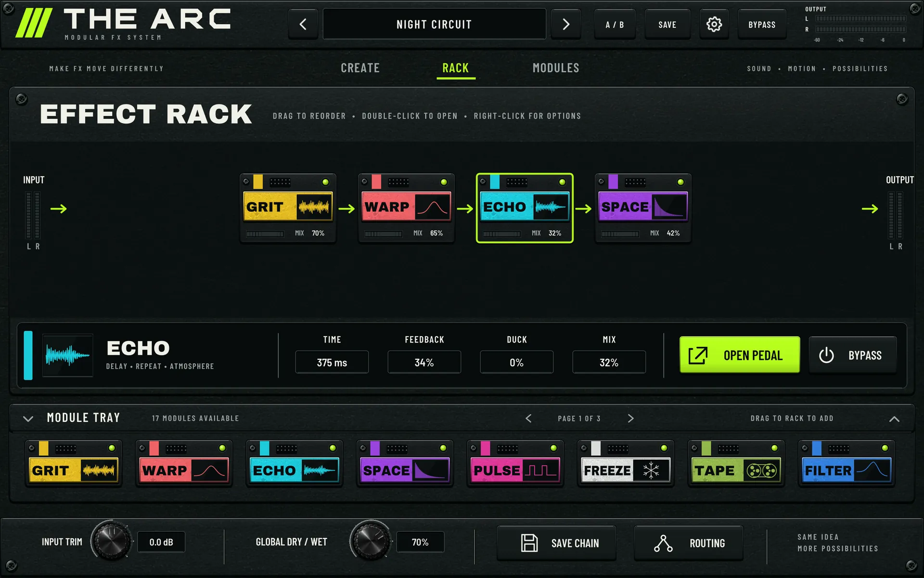Go to next module tray page

pyautogui.click(x=630, y=419)
